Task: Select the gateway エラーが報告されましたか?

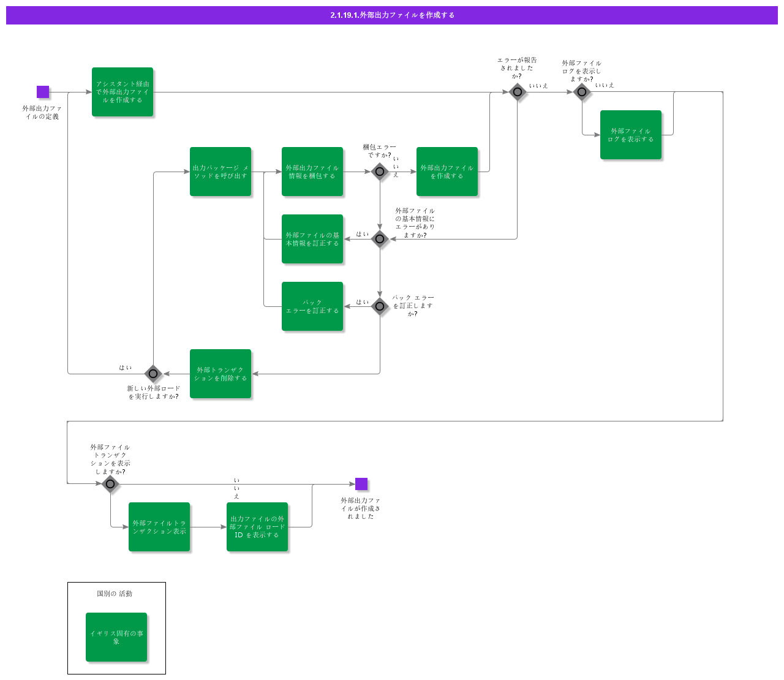Action: tap(518, 92)
